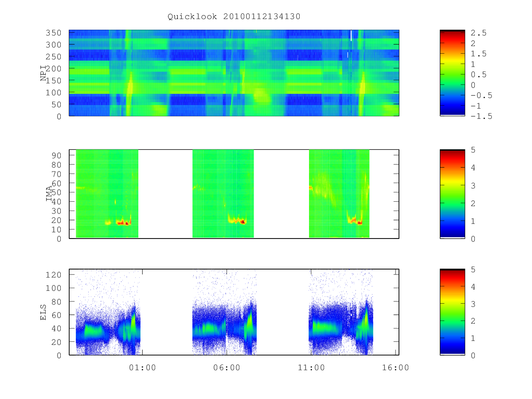532x399 pixels.
Task: Open the NPI spectrogram panel
Action: 234,73
